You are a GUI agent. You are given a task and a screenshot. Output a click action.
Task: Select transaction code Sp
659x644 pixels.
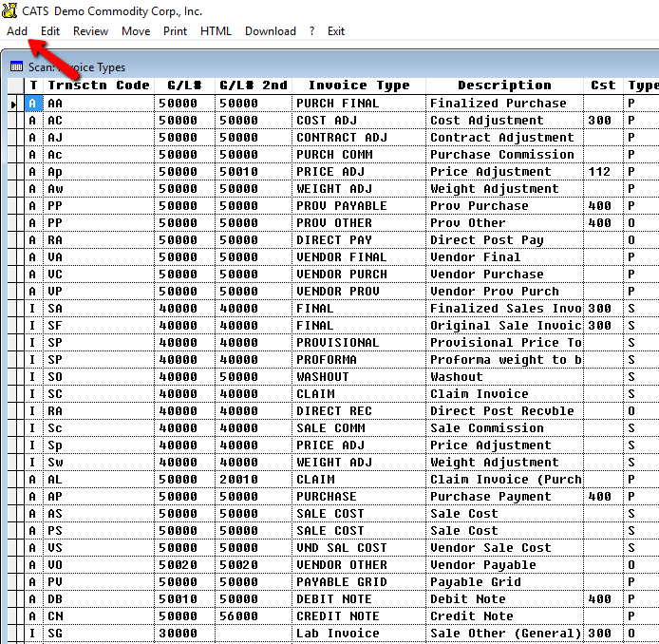[99, 445]
